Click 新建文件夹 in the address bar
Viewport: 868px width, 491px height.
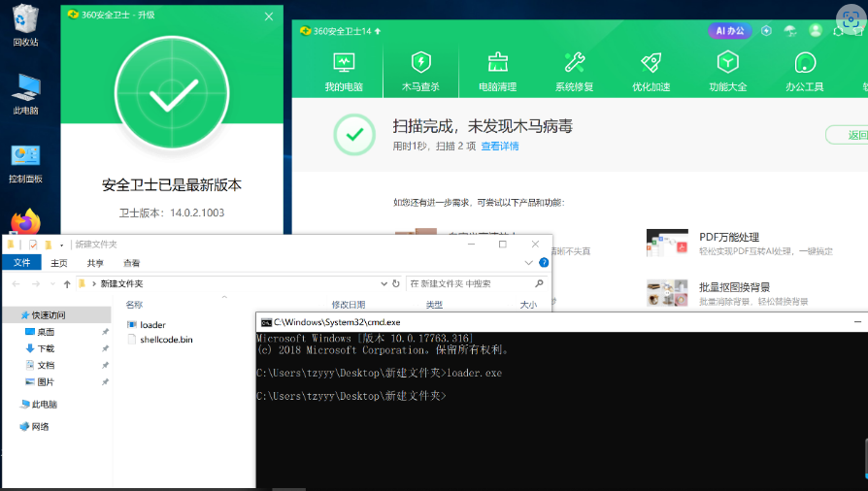coord(121,283)
